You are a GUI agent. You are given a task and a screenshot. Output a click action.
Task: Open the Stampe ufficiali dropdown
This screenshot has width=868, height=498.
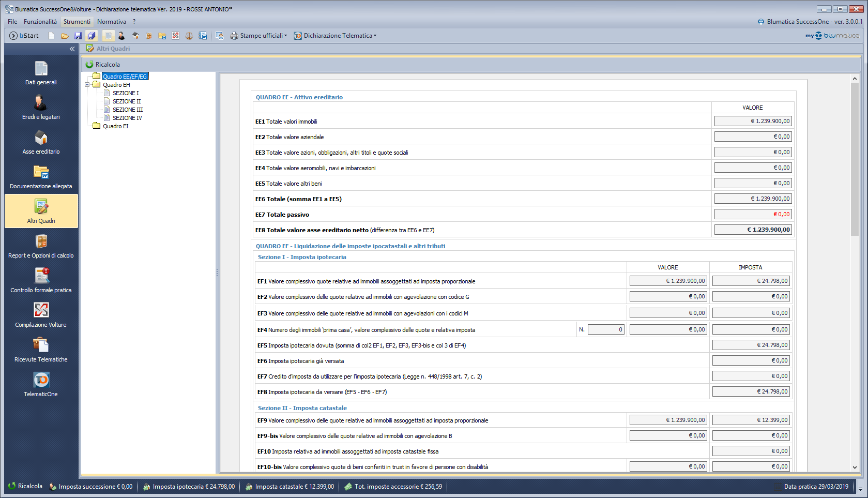pos(259,36)
